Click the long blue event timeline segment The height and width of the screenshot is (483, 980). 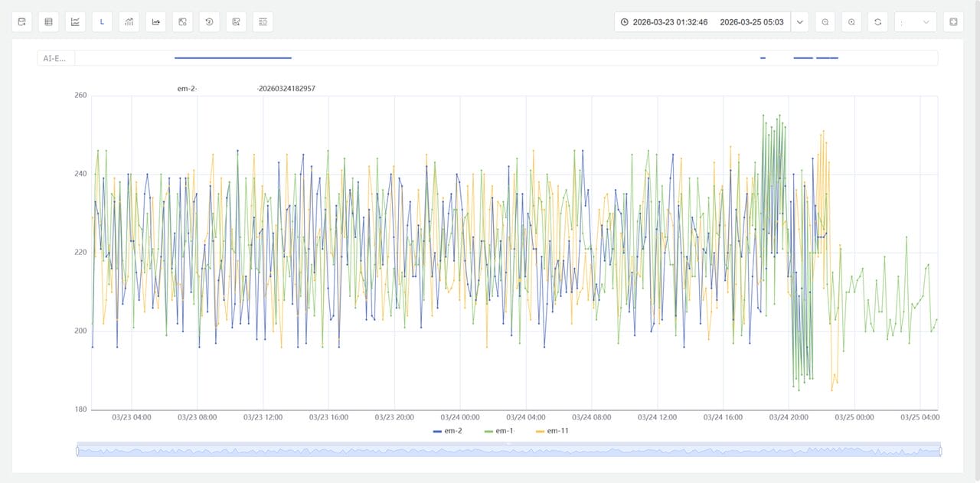[x=233, y=58]
